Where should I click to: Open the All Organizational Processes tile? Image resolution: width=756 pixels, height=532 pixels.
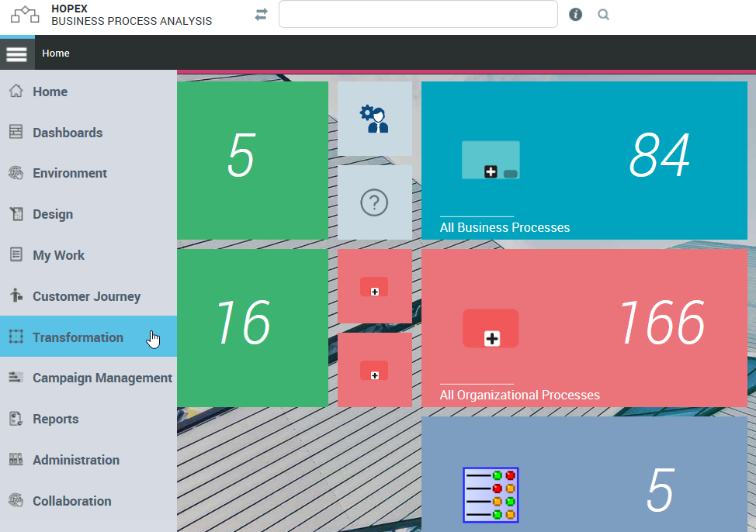point(584,328)
